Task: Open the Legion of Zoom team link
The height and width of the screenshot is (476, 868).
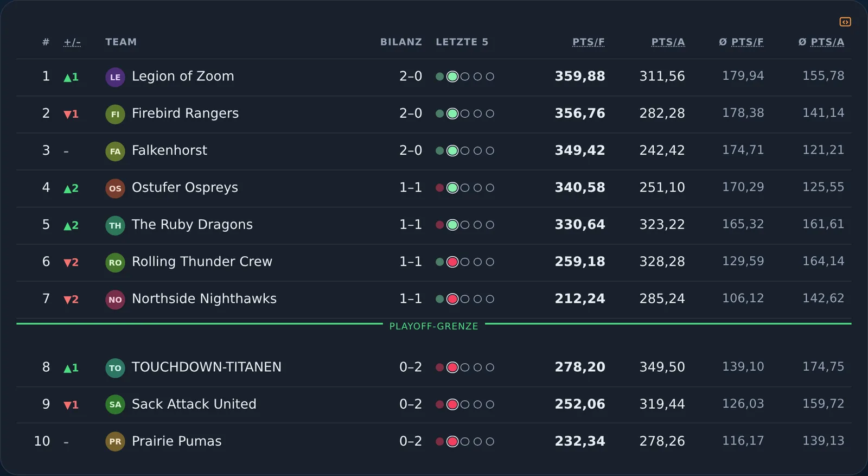Action: [183, 77]
